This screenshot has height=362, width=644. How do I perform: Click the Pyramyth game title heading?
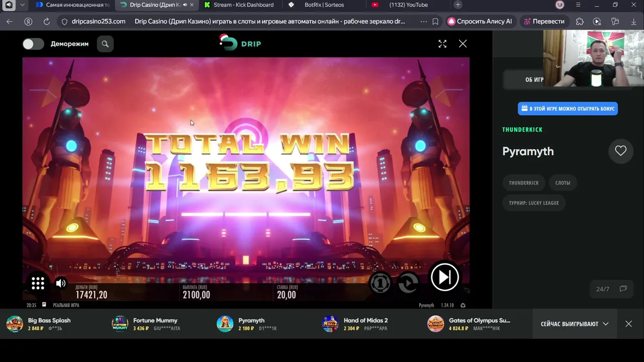pos(528,151)
